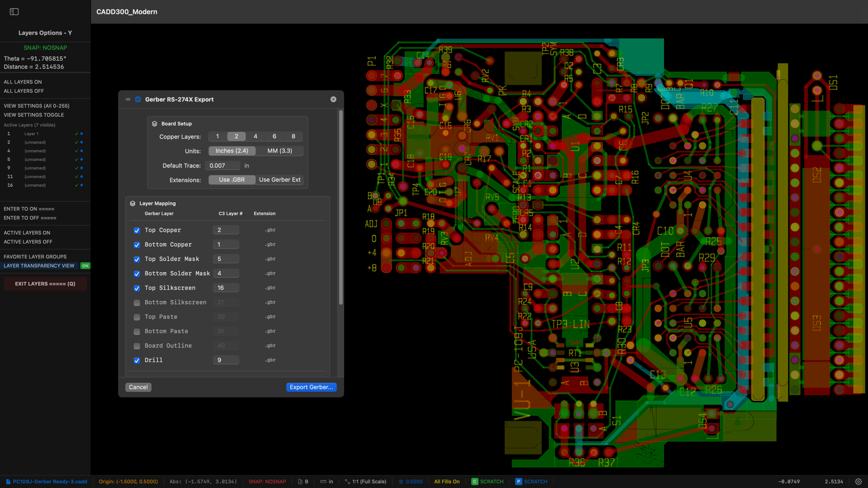Viewport: 868px width, 488px height.
Task: Click the units 'in' indicator in status bar
Action: (x=327, y=481)
